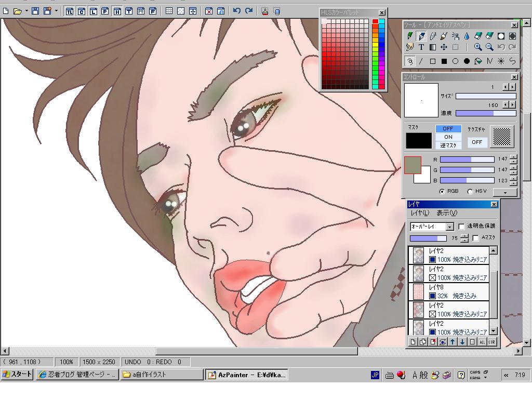Screen dimensions: 532x399
Task: Switch to a自作イラスト folder taskbar item
Action: [162, 375]
